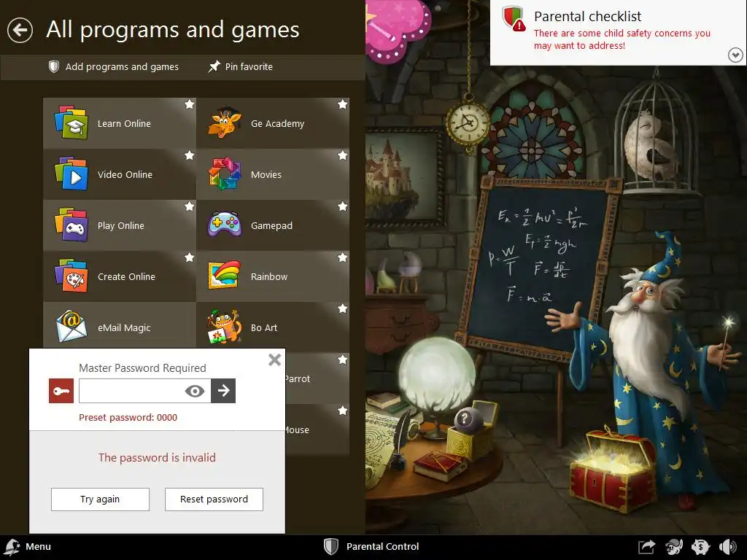747x560 pixels.
Task: Go back using the arrow beside All programs
Action: pos(20,30)
